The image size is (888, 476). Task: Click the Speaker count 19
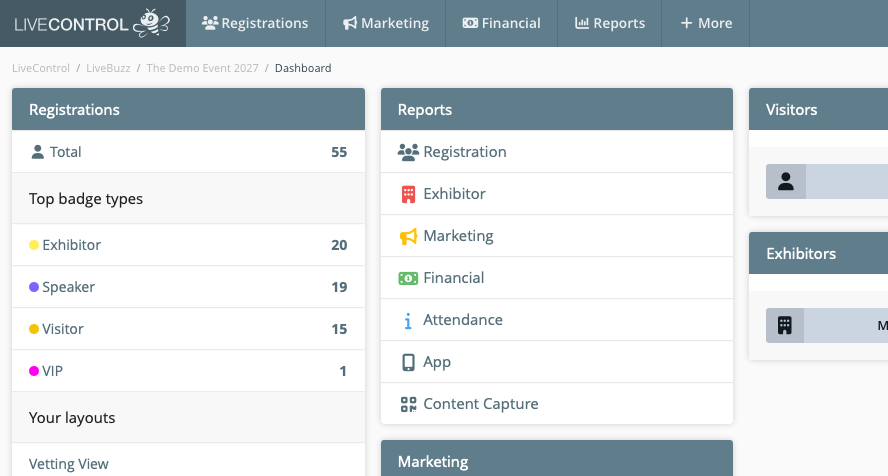(x=339, y=287)
